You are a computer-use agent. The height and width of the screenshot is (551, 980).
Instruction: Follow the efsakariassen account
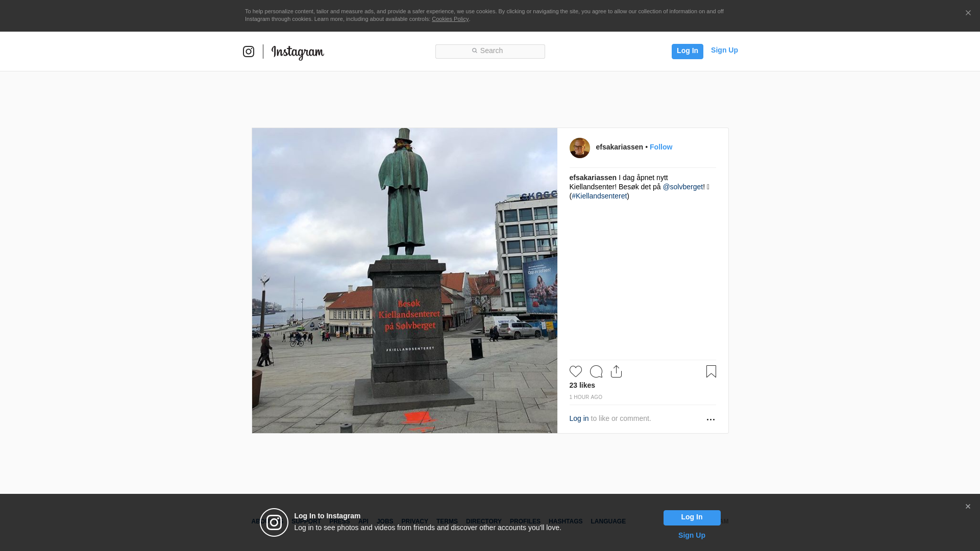tap(660, 147)
